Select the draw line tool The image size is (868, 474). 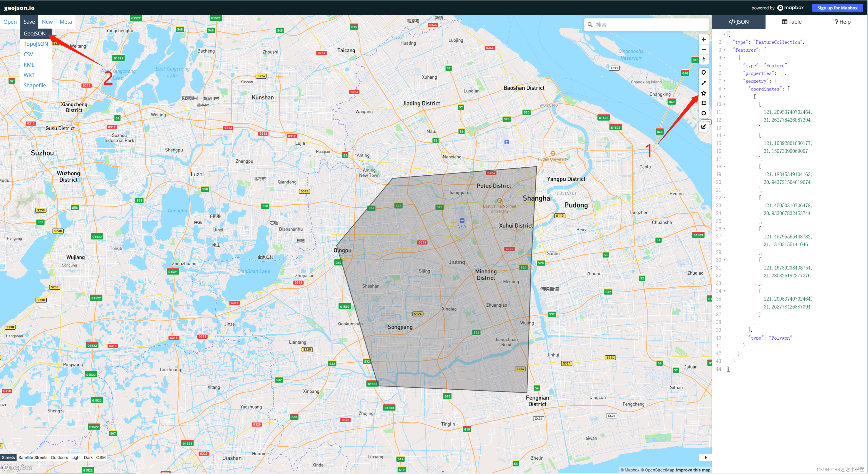tap(704, 83)
